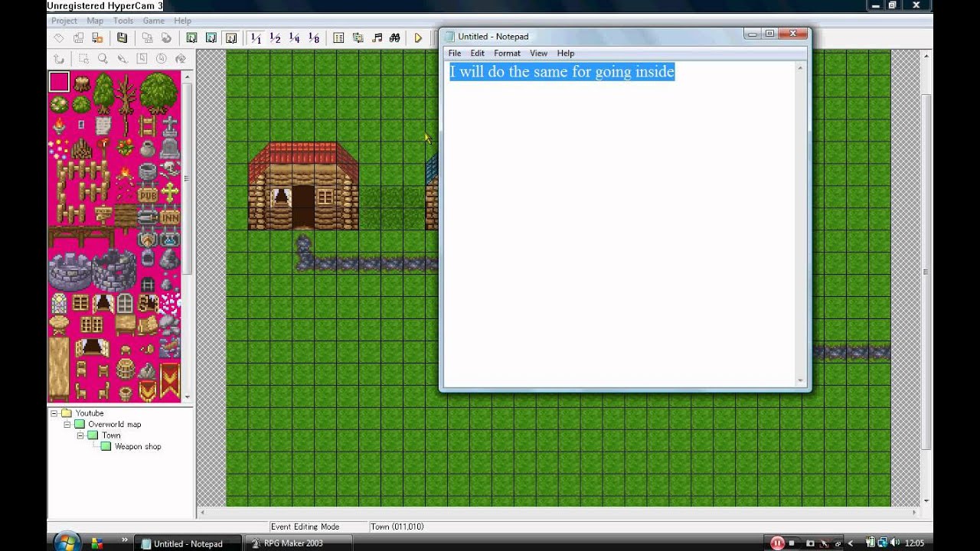The height and width of the screenshot is (551, 980).
Task: Collapse the Youtube project tree node
Action: point(54,413)
